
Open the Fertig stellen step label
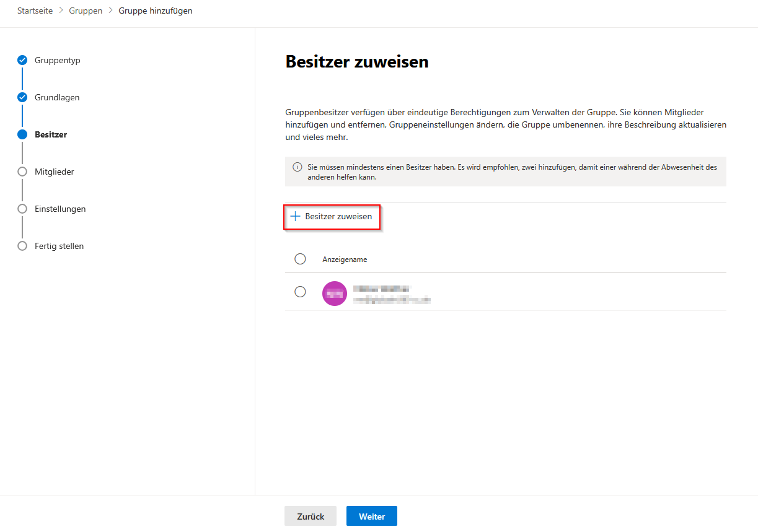(59, 246)
